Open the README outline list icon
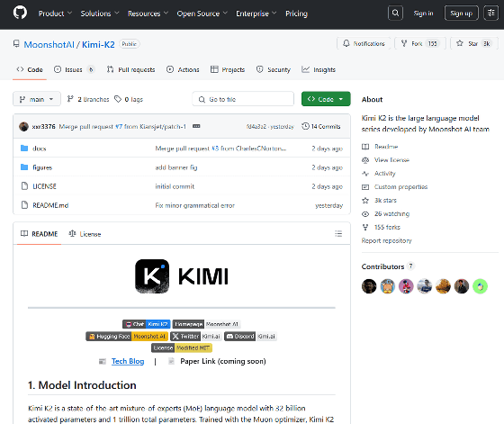The height and width of the screenshot is (424, 504). pos(338,234)
